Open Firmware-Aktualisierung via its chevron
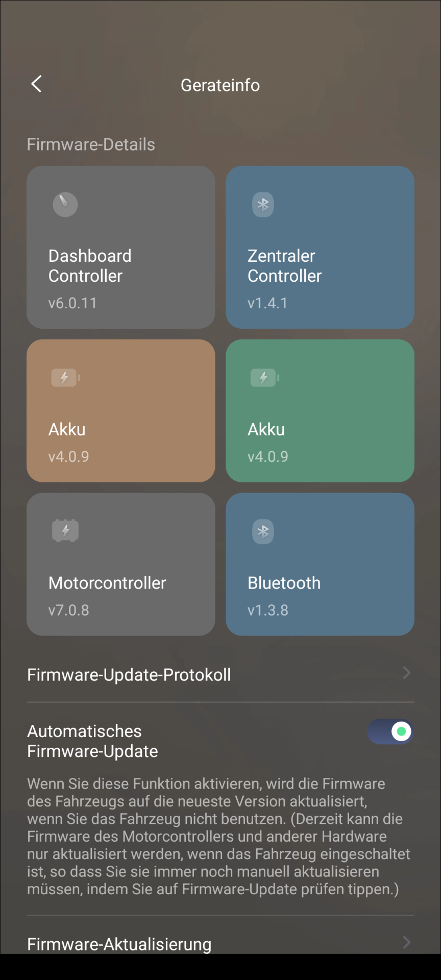 click(407, 942)
